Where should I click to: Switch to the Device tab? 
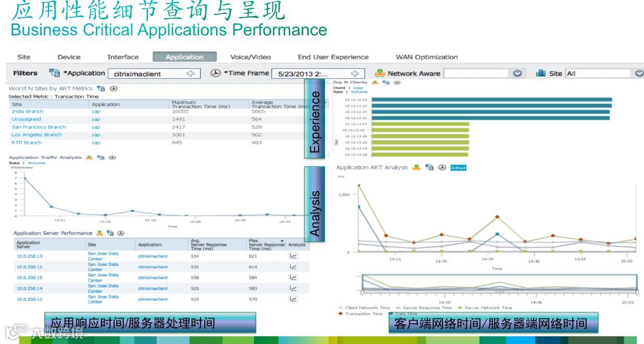[x=69, y=57]
